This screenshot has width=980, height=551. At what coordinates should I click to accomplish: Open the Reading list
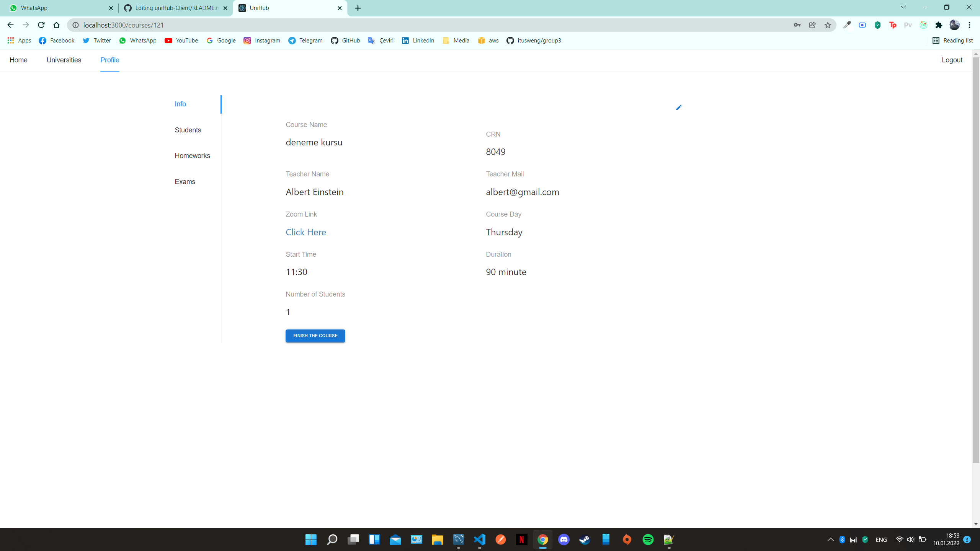953,41
